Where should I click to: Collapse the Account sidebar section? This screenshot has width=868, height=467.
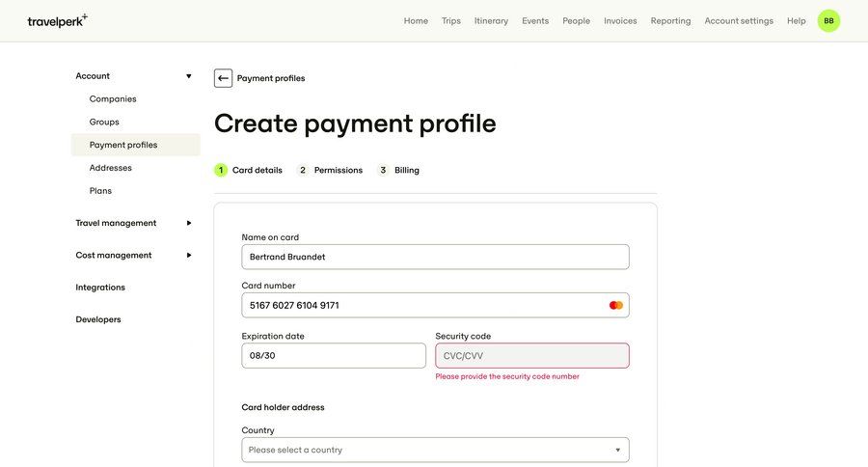coord(188,76)
